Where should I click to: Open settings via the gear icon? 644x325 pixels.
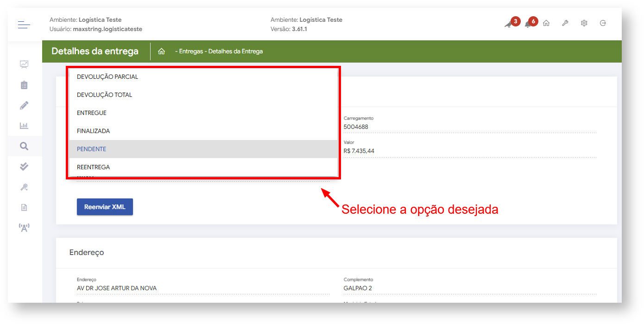pos(584,23)
